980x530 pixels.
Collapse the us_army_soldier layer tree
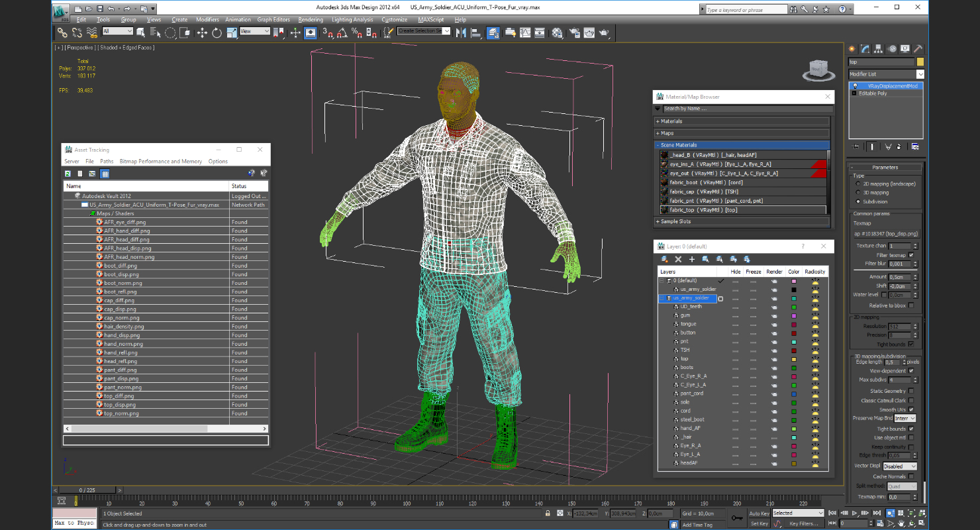[x=661, y=298]
